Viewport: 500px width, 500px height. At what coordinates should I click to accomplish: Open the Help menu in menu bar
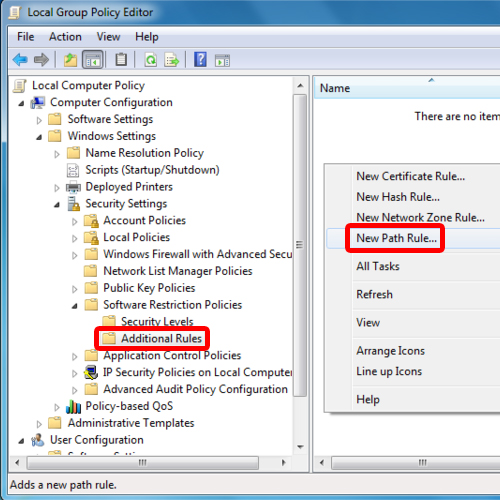click(x=147, y=37)
